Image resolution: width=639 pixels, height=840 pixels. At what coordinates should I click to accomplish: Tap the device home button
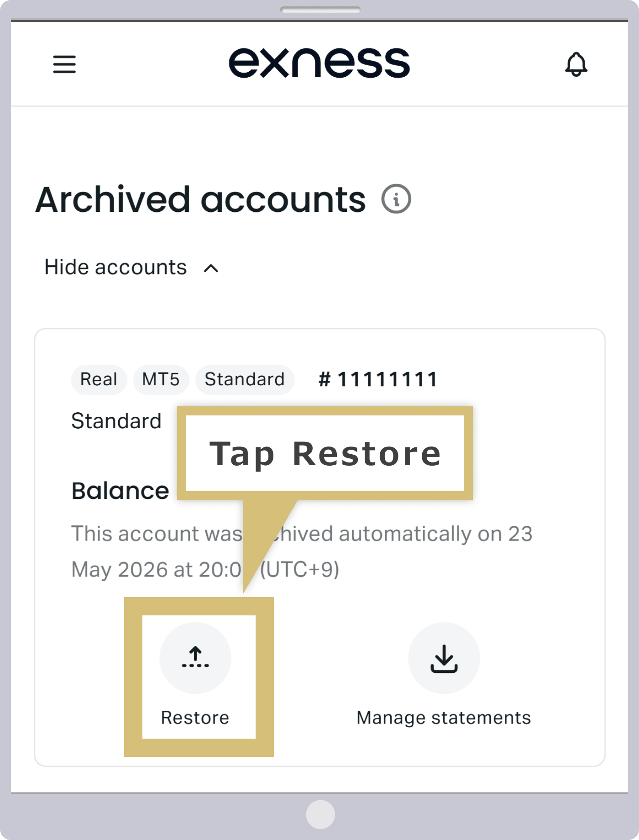[x=320, y=814]
